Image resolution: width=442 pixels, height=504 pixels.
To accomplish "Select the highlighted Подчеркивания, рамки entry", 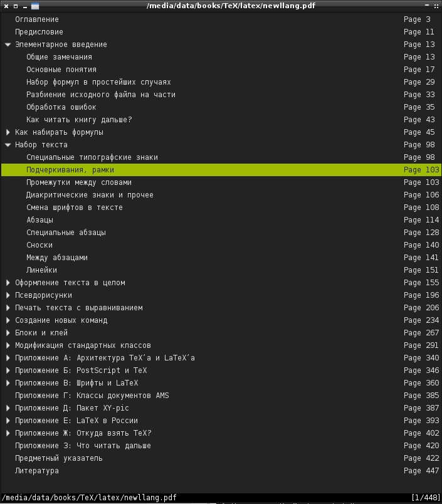I will 70,170.
